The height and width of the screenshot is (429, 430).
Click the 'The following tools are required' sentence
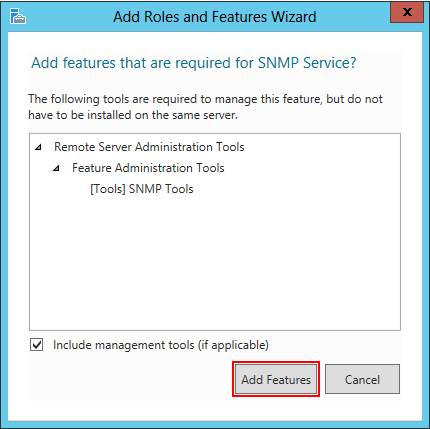[x=205, y=99]
